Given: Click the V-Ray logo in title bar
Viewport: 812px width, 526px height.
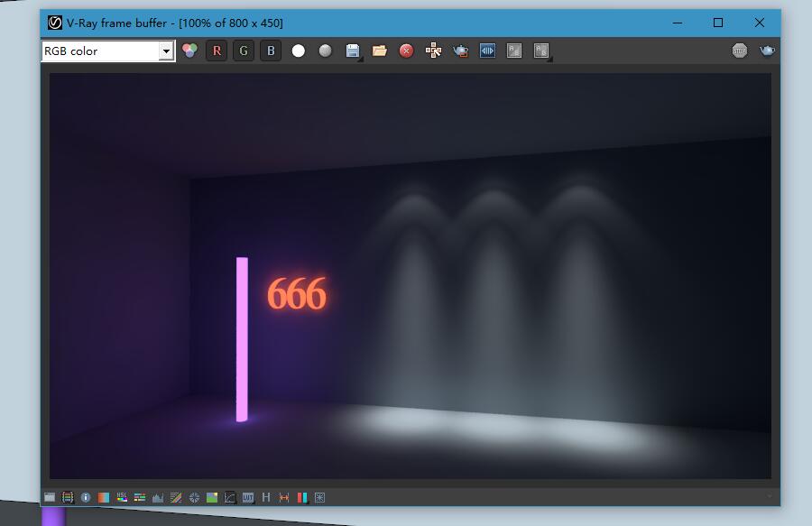Looking at the screenshot, I should pos(54,23).
